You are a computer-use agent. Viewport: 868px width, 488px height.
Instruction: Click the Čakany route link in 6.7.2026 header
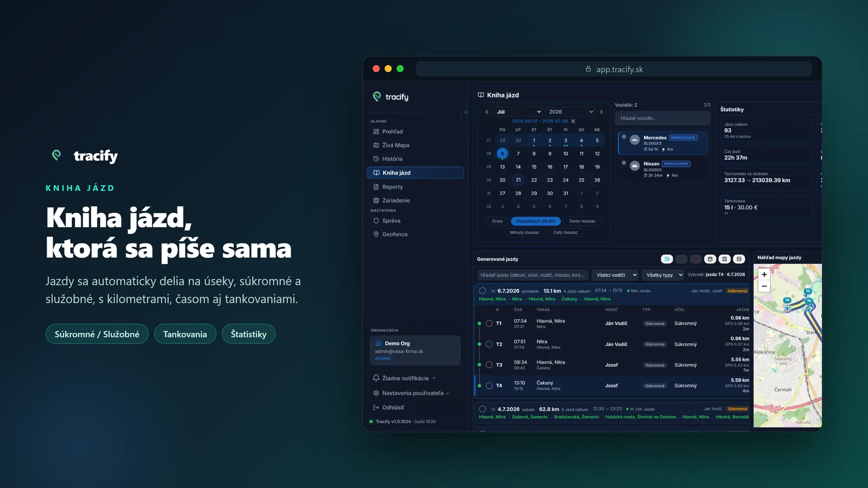pyautogui.click(x=569, y=299)
